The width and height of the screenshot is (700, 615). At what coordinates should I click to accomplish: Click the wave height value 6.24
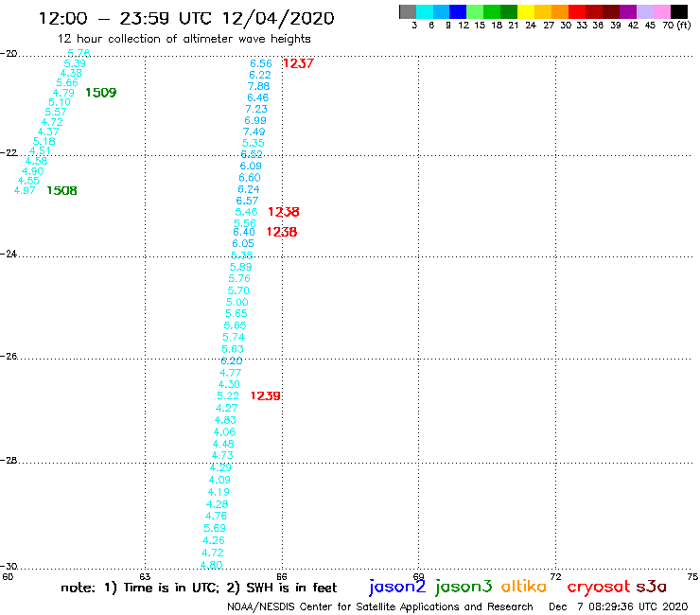[x=249, y=189]
